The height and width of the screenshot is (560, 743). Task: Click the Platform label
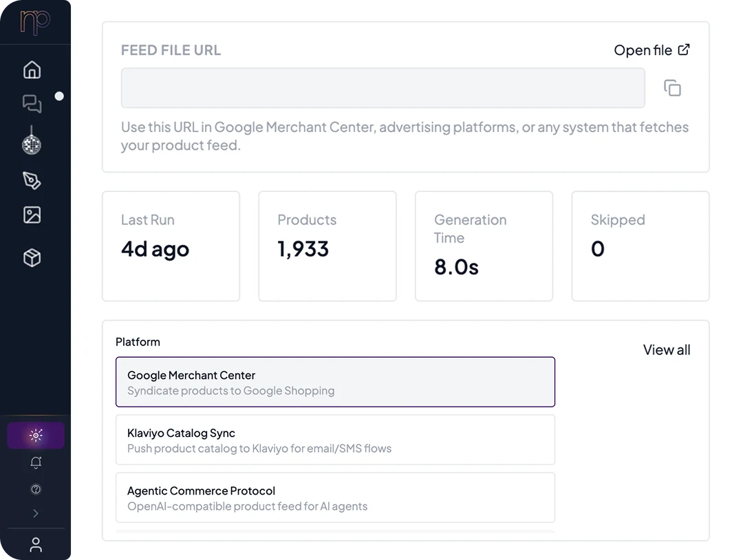(138, 342)
